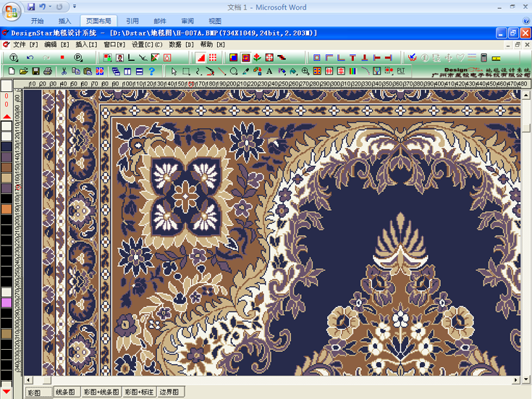Select the 彩图+标注 view tab
532x399 pixels.
[139, 392]
